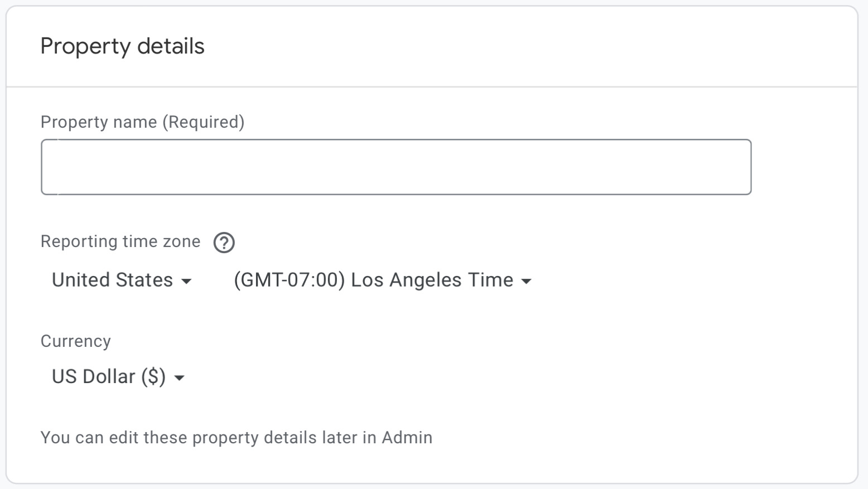Image resolution: width=868 pixels, height=489 pixels.
Task: Click the Reporting time zone label
Action: click(120, 241)
